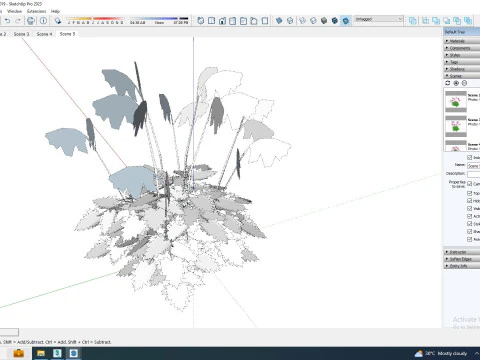Choose the Monochrome face style icon
The width and height of the screenshot is (480, 360).
tap(346, 21)
